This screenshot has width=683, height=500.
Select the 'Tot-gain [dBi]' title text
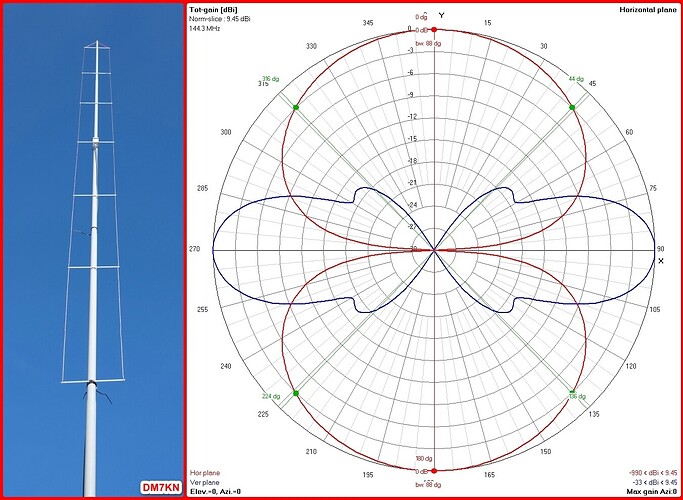213,10
